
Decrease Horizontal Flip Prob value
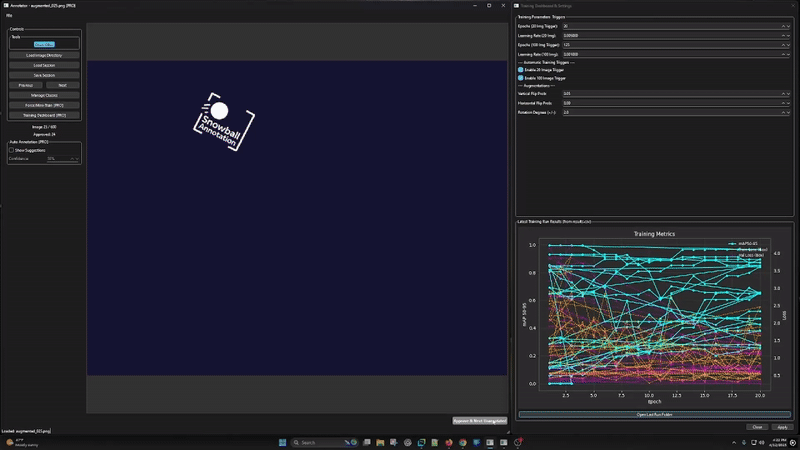pyautogui.click(x=788, y=103)
